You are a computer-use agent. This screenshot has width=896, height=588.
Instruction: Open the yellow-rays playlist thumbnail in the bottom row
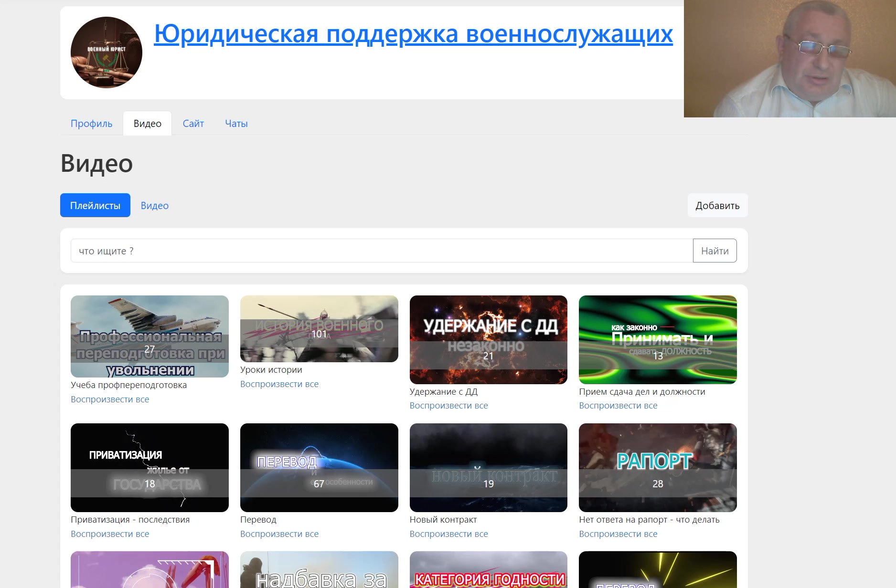coord(658,570)
